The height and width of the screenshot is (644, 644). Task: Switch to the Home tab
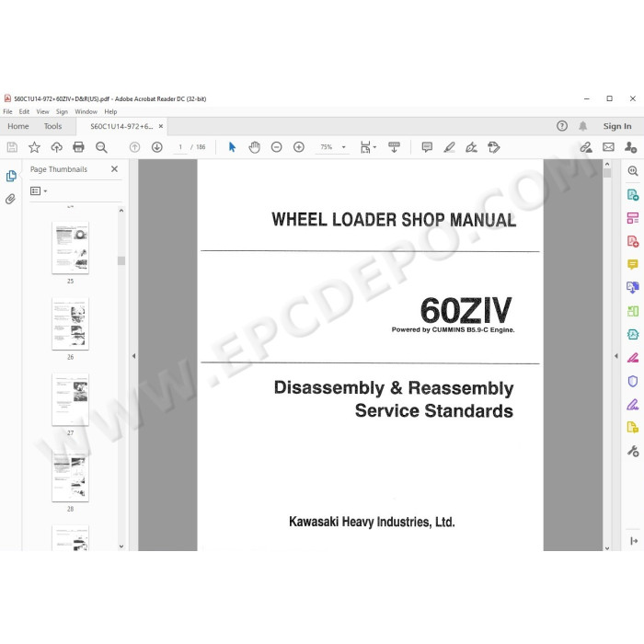click(18, 126)
